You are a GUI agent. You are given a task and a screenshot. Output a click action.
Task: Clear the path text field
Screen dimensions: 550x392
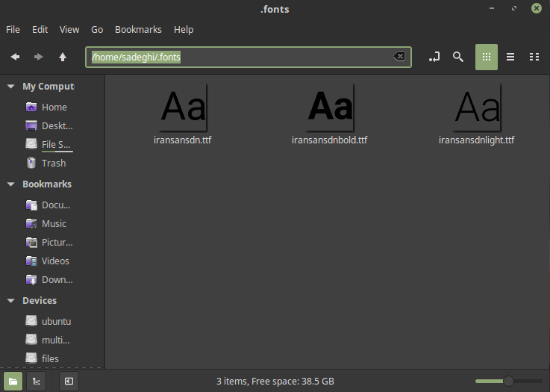[x=399, y=57]
